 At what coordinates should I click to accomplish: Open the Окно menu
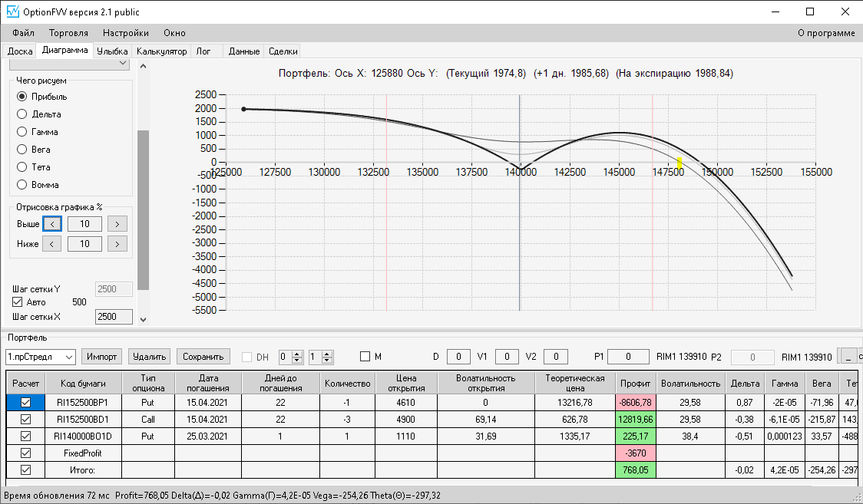(x=174, y=33)
